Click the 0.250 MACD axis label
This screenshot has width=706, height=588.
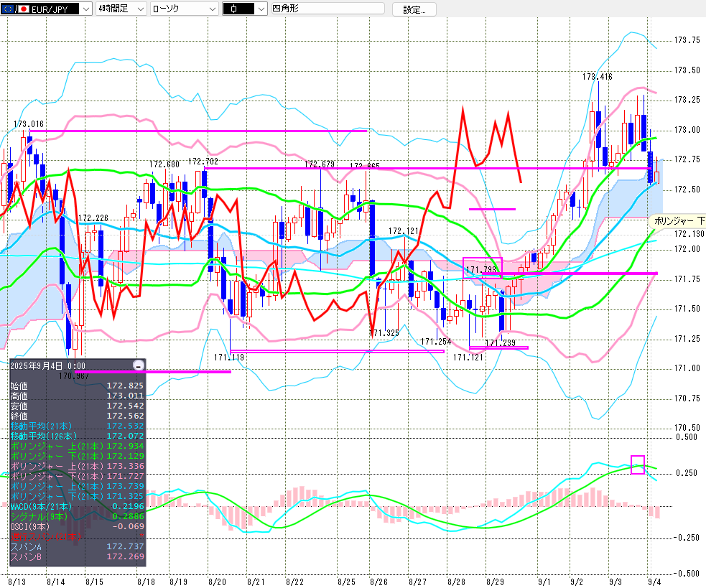[686, 472]
